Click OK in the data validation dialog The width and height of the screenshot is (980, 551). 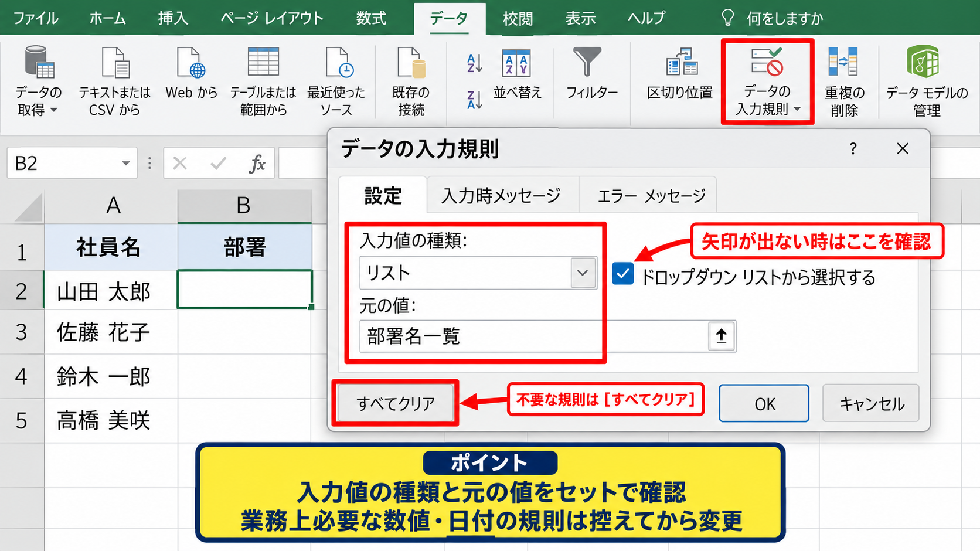coord(764,403)
